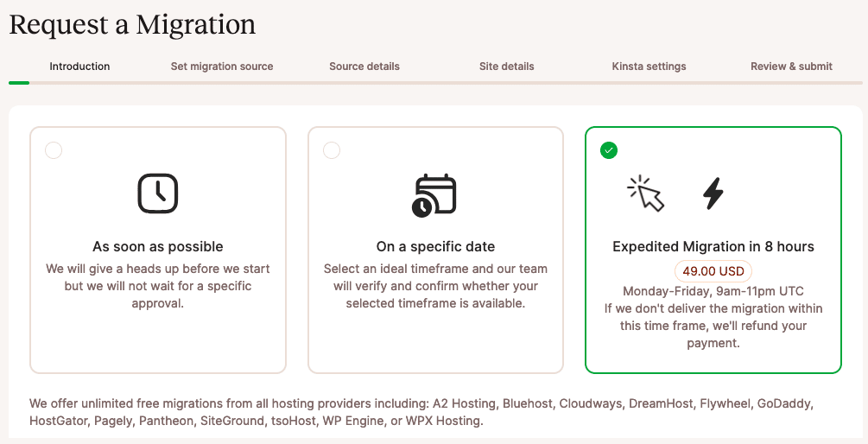This screenshot has width=868, height=444.
Task: Click the green migration progress bar
Action: tap(19, 83)
